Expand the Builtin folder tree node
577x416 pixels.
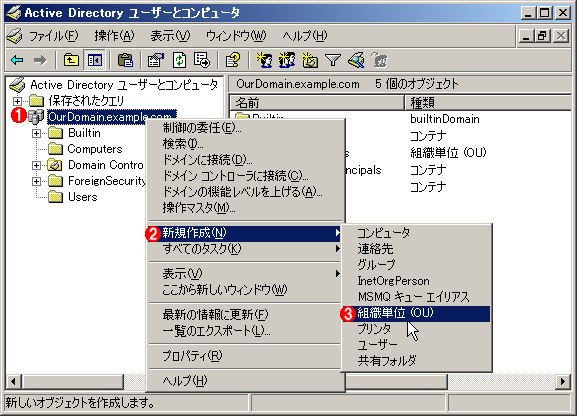click(36, 133)
